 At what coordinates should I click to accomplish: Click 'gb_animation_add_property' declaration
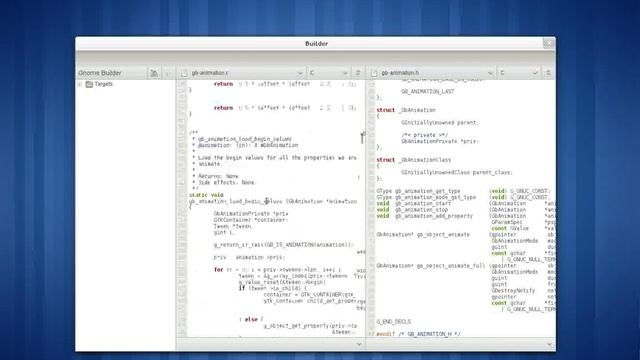pos(433,216)
